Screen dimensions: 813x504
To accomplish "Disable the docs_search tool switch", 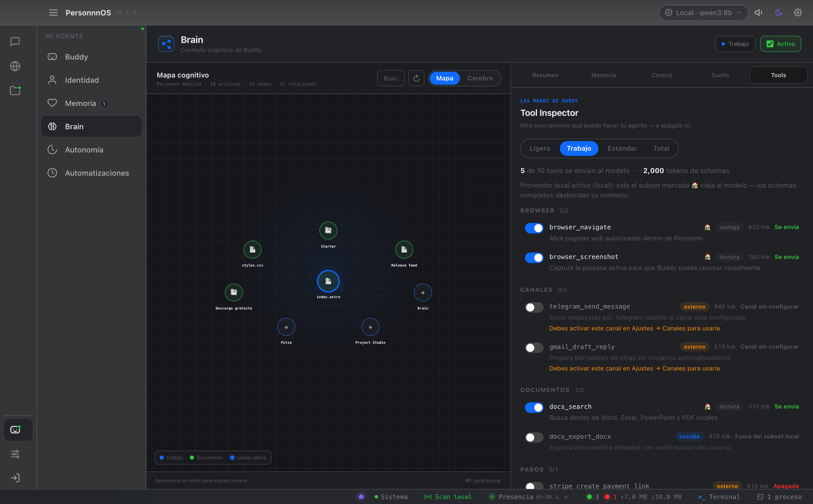I will [534, 407].
